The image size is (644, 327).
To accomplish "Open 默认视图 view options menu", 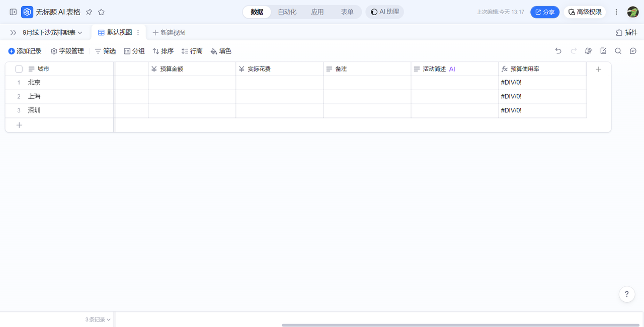I will (138, 32).
